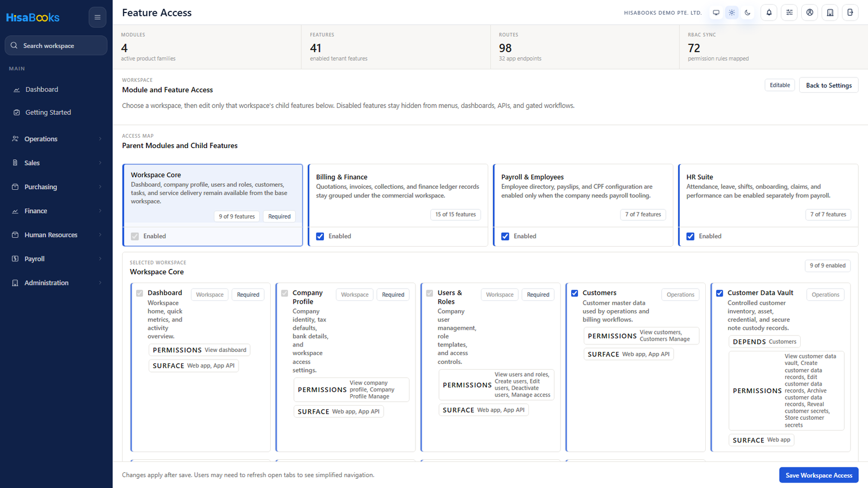Toggle the Users & Roles feature checkbox
Viewport: 868px width, 488px height.
click(x=430, y=293)
